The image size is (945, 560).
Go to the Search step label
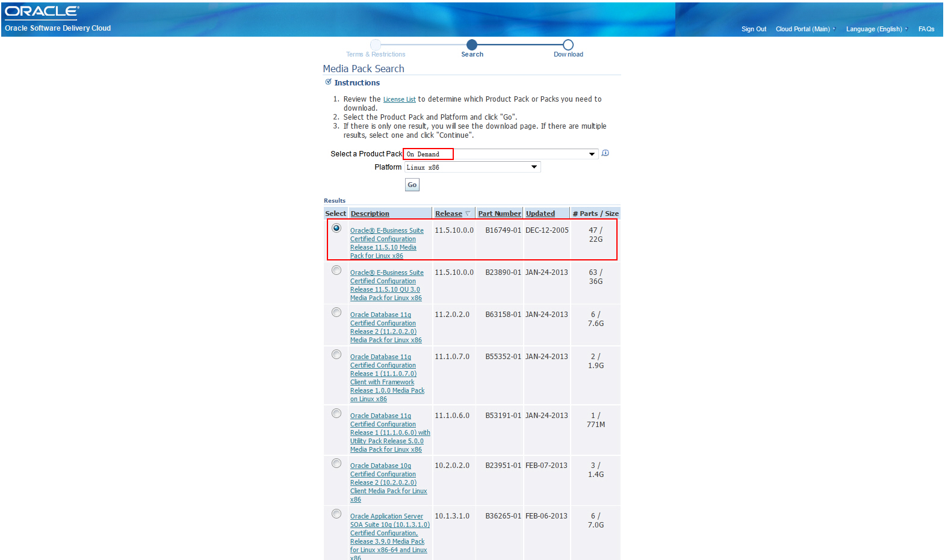pyautogui.click(x=472, y=54)
